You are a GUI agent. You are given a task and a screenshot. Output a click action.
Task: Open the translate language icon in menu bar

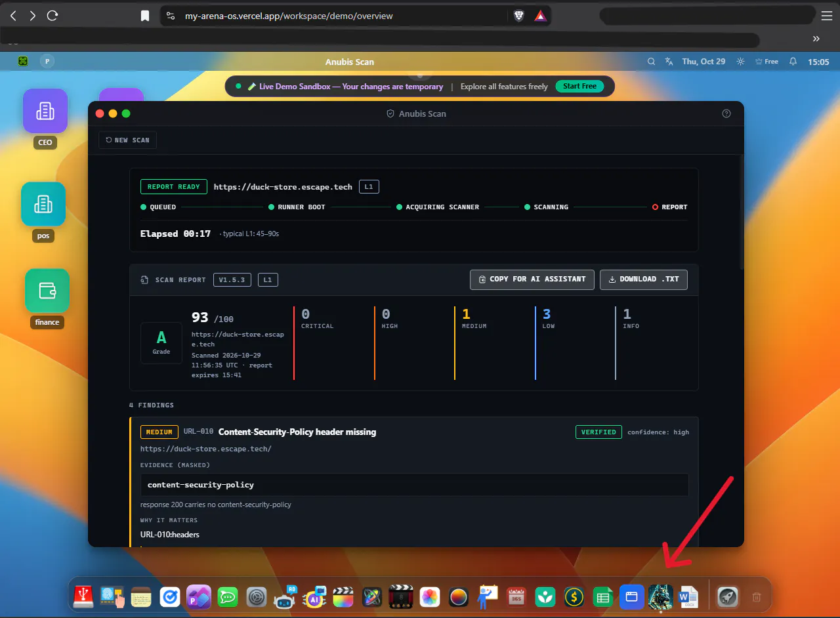coord(669,62)
